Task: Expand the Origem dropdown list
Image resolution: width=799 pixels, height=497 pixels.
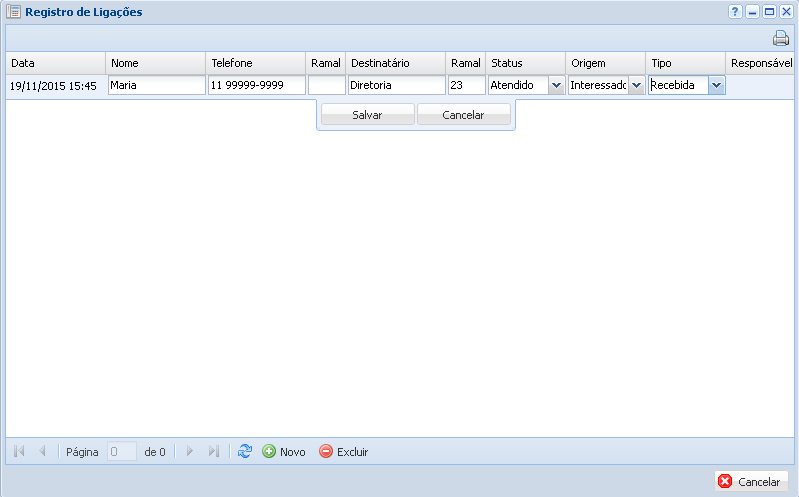Action: point(636,86)
